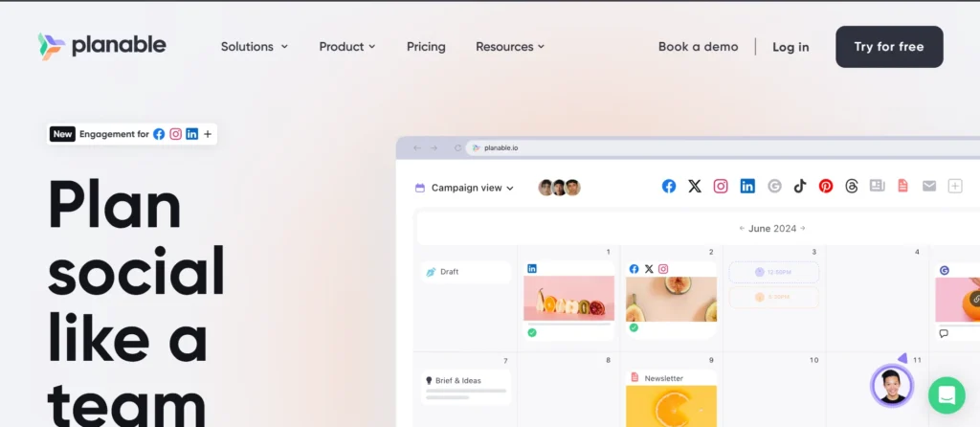Select the Instagram channel icon in toolbar

(721, 187)
